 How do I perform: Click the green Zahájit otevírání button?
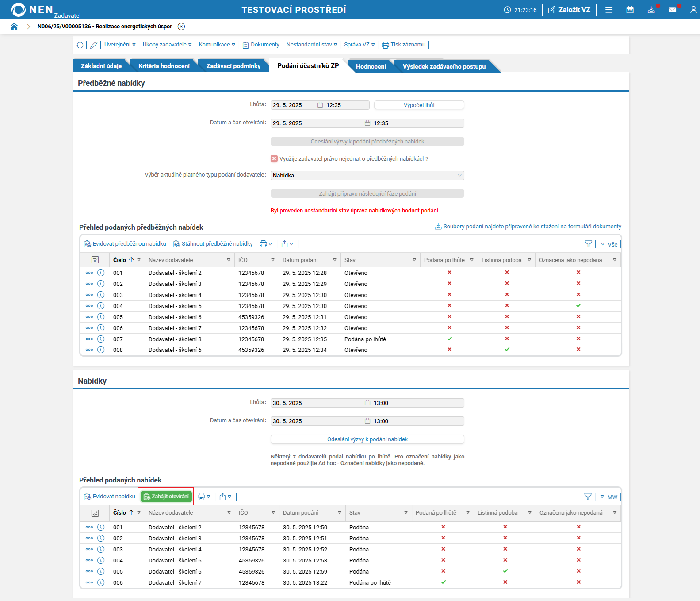point(166,497)
